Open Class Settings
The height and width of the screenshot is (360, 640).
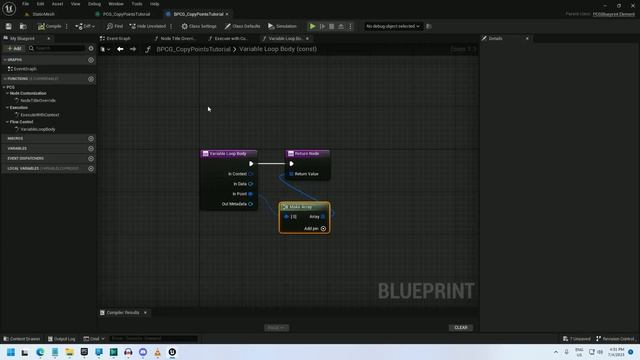click(x=199, y=26)
